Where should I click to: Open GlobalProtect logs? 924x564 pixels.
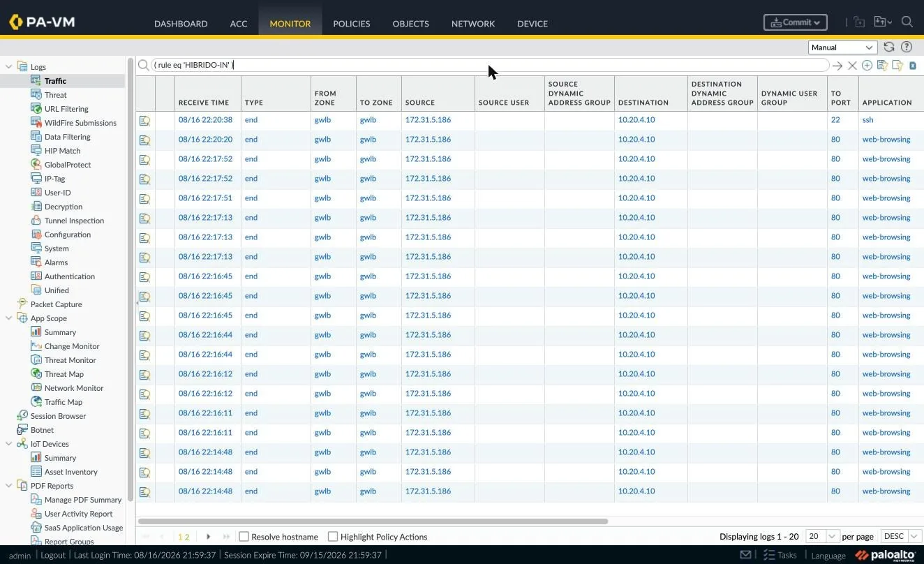[68, 165]
